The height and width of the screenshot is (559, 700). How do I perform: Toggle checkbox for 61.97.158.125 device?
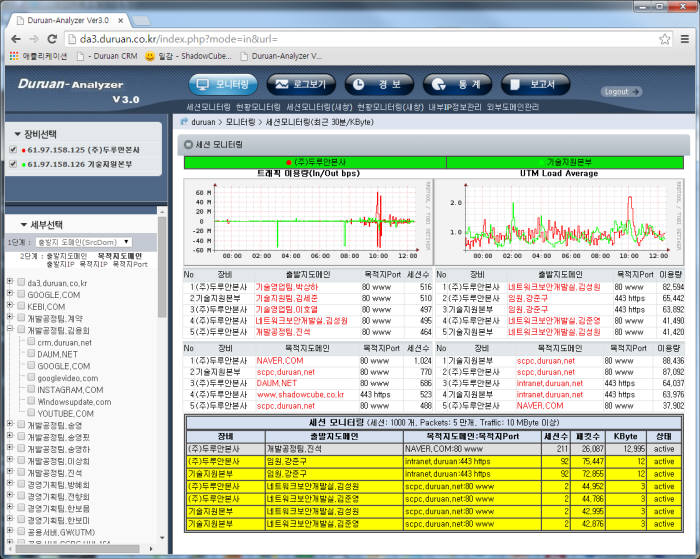pyautogui.click(x=13, y=150)
